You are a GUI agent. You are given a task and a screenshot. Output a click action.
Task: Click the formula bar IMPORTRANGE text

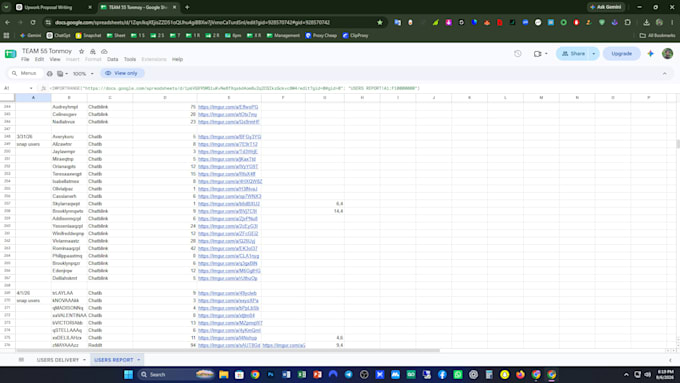click(235, 88)
